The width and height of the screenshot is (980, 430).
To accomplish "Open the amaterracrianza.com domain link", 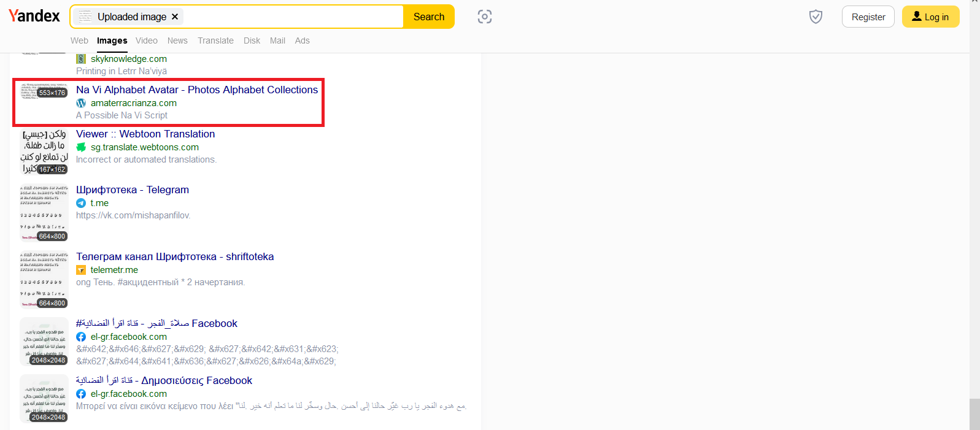I will click(x=134, y=103).
